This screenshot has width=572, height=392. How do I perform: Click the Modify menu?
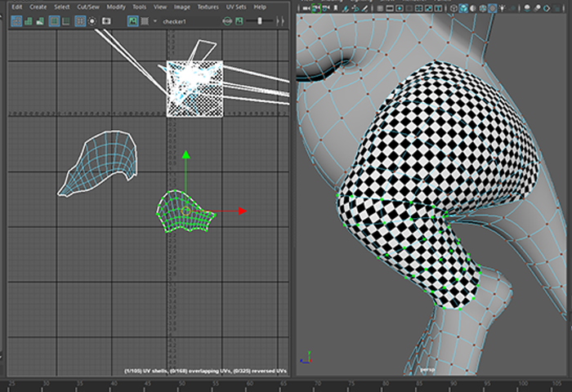[x=116, y=7]
